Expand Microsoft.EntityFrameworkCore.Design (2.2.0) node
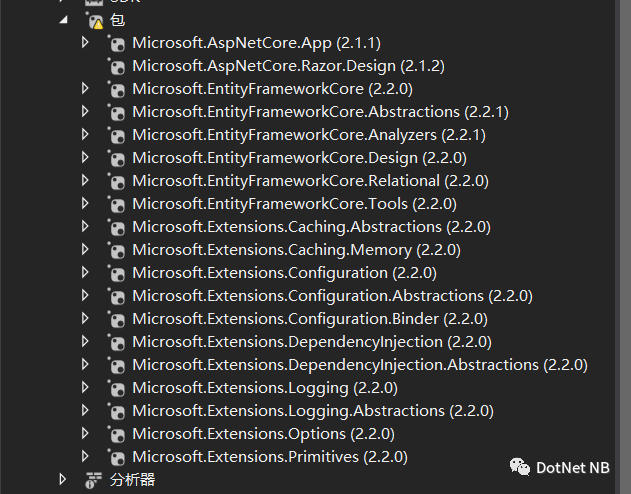Screen dimensions: 631x494 click(85, 157)
